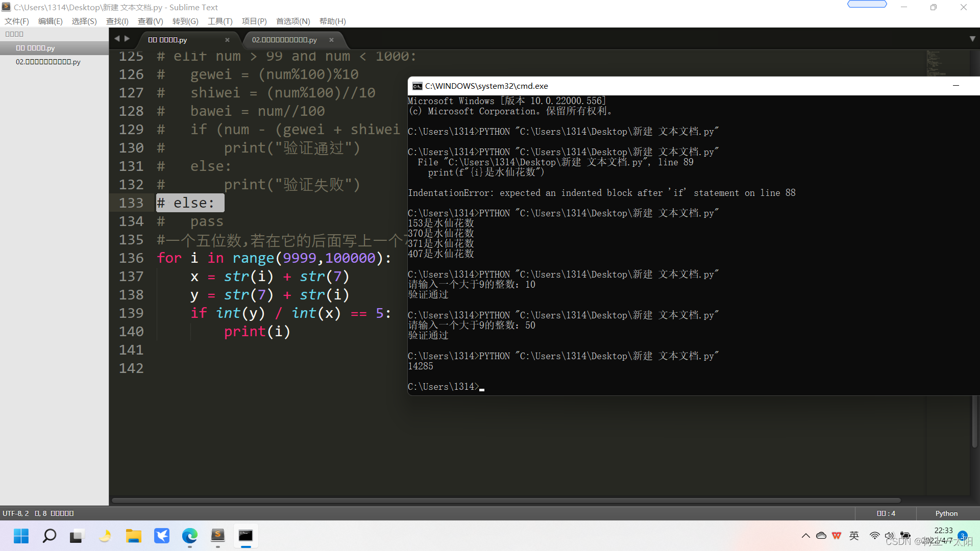The width and height of the screenshot is (980, 551).
Task: Click the volume speaker tray icon
Action: [x=890, y=536]
